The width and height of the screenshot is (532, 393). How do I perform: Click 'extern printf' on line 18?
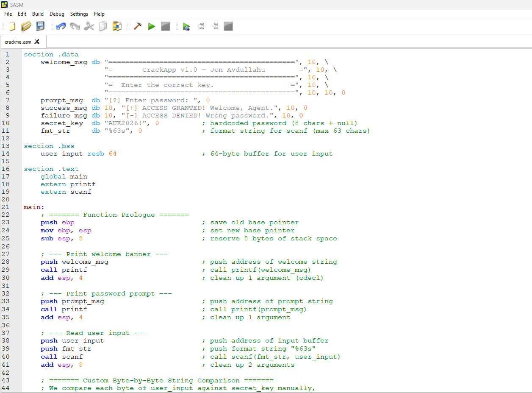(68, 184)
